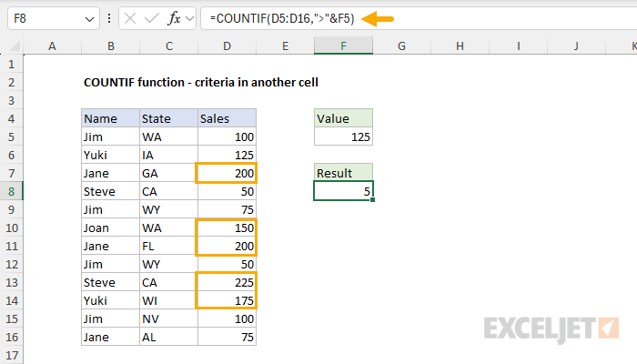Image resolution: width=637 pixels, height=364 pixels.
Task: Click the three-dot formula bar handle
Action: click(x=109, y=19)
